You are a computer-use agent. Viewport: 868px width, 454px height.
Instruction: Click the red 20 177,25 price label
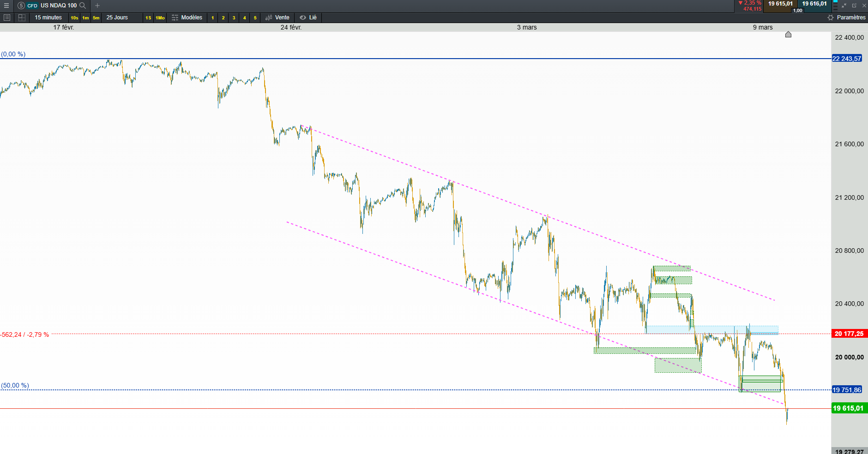coord(849,334)
